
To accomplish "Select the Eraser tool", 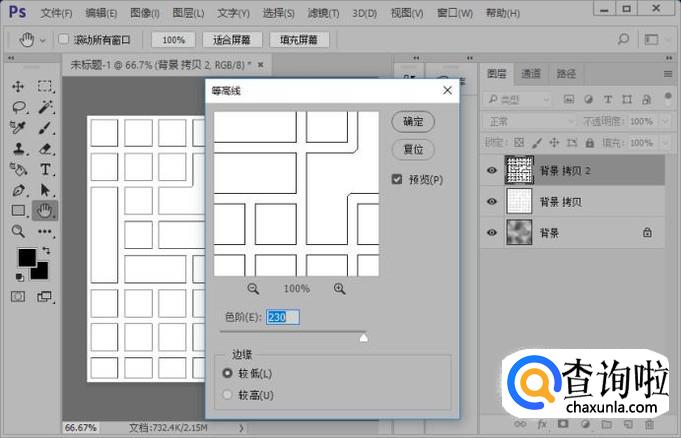I will 46,148.
